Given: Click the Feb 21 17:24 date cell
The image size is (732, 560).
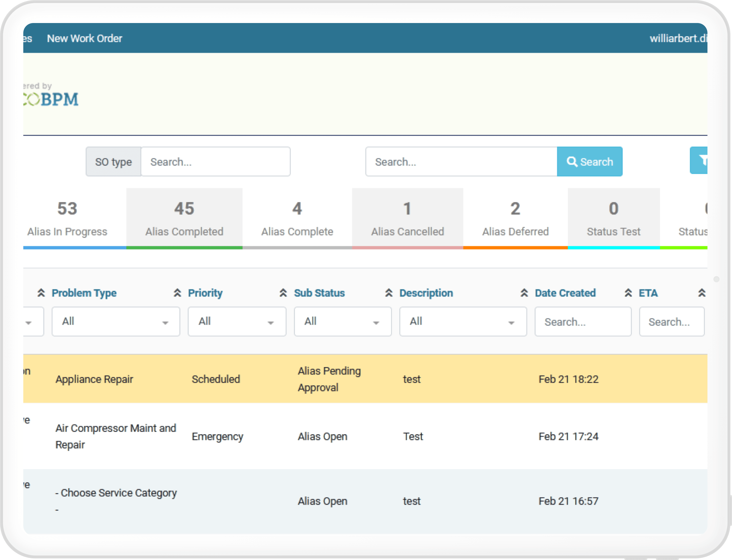Looking at the screenshot, I should click(568, 436).
